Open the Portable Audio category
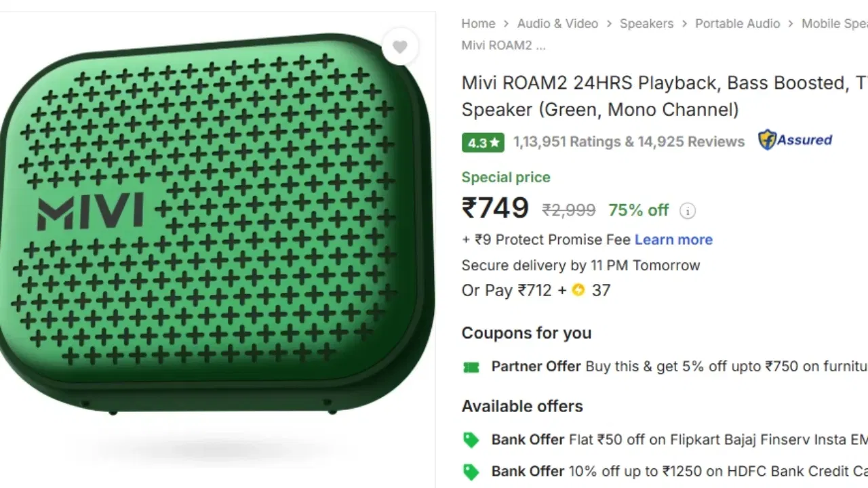The image size is (868, 488). [738, 23]
